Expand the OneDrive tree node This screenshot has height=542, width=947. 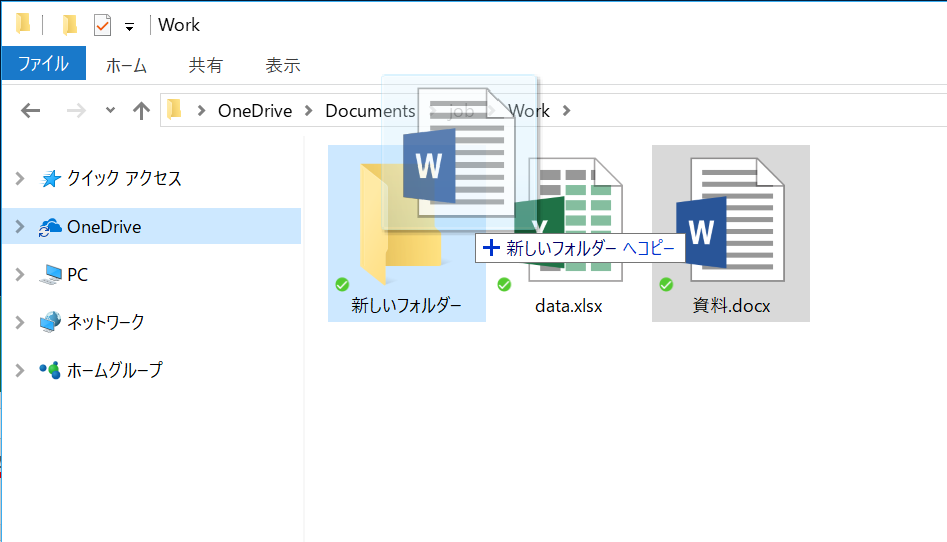[x=20, y=227]
